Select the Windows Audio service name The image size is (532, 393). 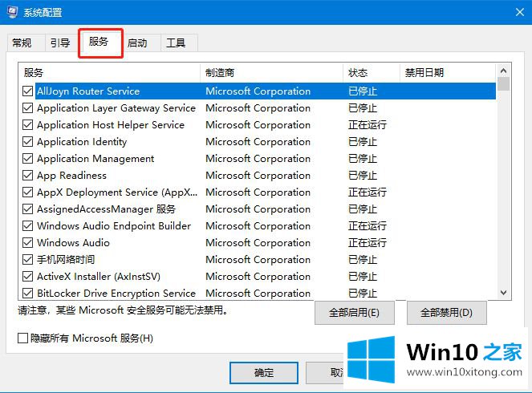(73, 243)
